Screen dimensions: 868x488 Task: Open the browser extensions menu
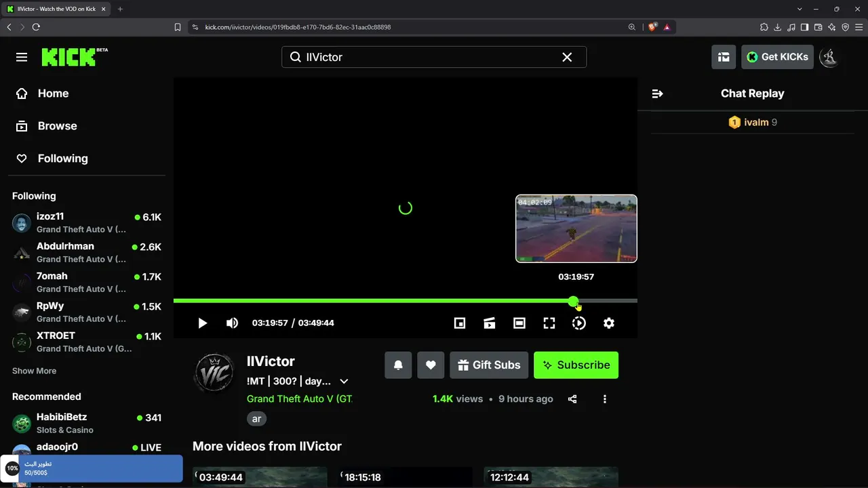tap(764, 27)
